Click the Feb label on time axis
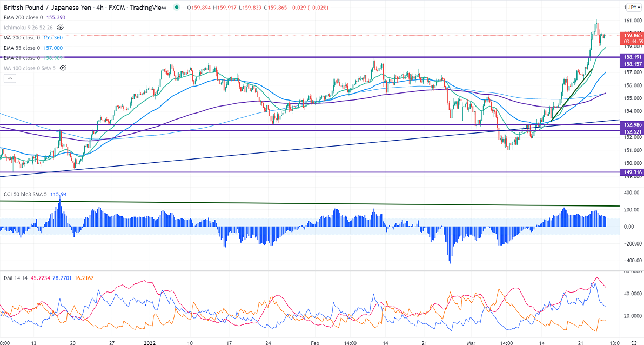 tap(314, 343)
